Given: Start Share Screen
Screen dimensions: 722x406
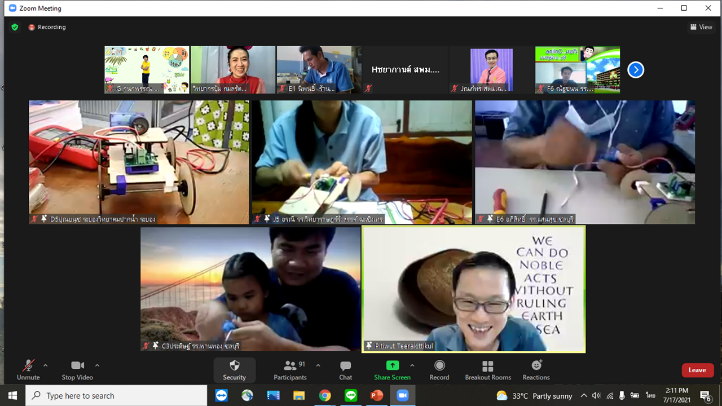Looking at the screenshot, I should (x=392, y=368).
